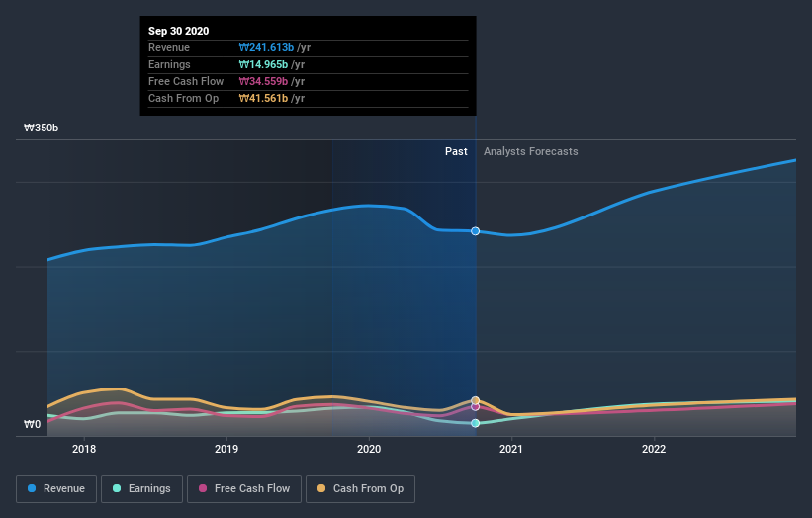812x518 pixels.
Task: Click the orange Cash From Op data marker
Action: click(476, 400)
